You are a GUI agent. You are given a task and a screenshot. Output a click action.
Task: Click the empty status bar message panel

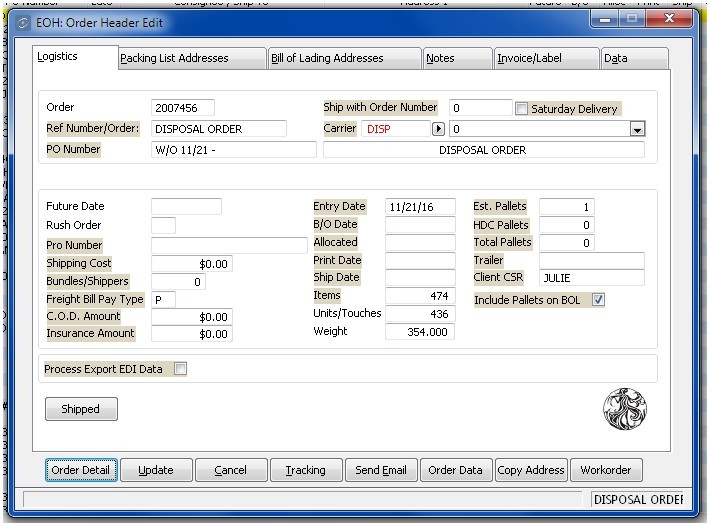click(302, 500)
